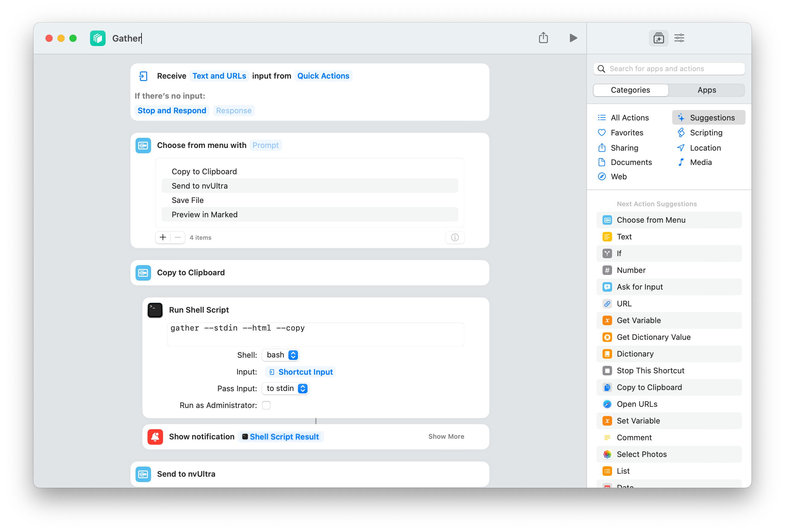Switch to the Apps tab
Screen dimensions: 785x532
coord(706,90)
